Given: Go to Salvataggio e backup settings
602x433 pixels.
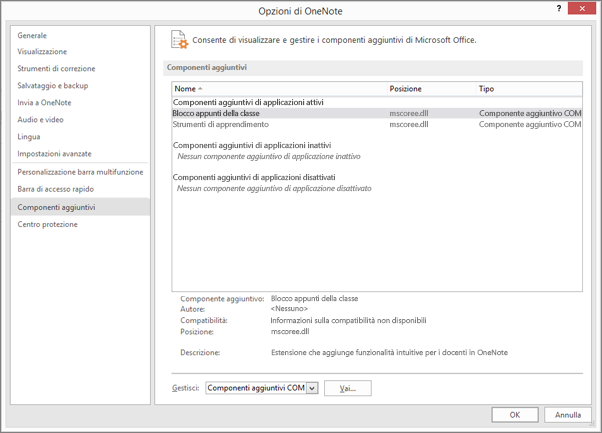Looking at the screenshot, I should (53, 86).
